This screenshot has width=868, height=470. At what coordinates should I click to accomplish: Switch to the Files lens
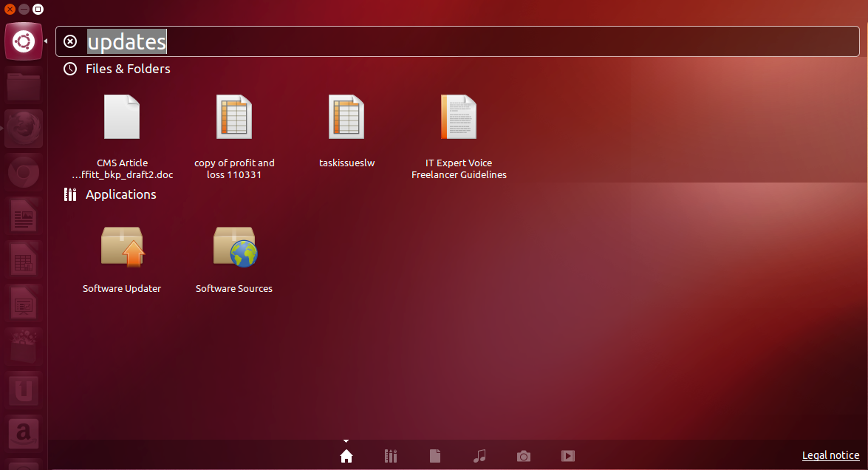click(435, 456)
